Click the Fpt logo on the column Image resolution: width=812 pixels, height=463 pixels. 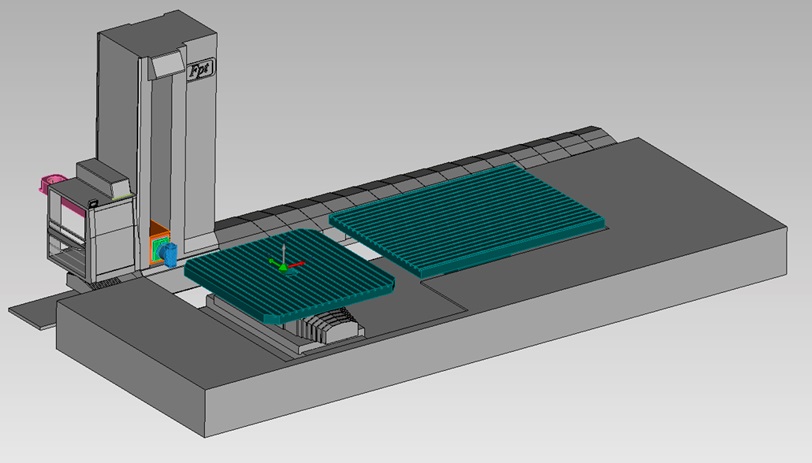[x=201, y=69]
